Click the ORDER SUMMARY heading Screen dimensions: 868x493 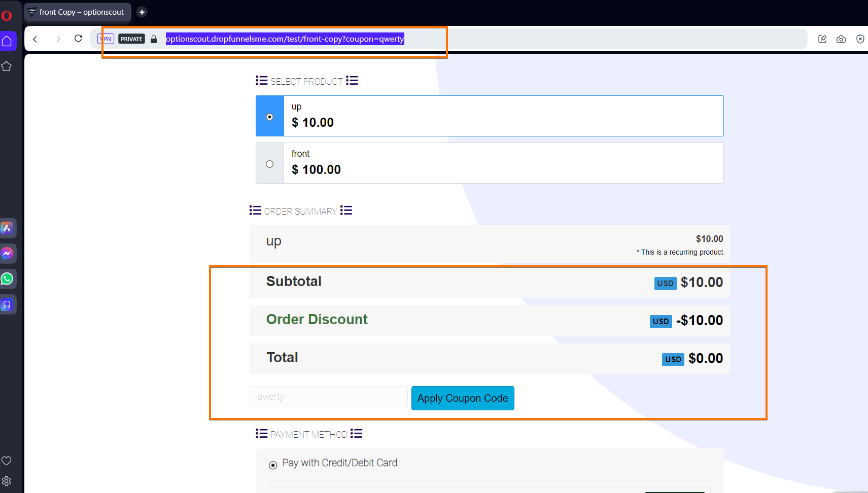point(301,211)
